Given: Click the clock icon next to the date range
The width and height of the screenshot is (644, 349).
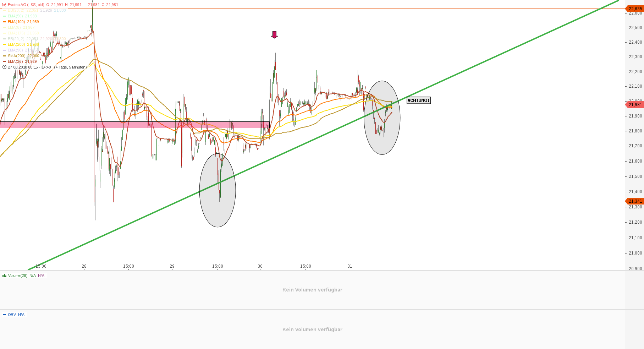Looking at the screenshot, I should pyautogui.click(x=4, y=67).
